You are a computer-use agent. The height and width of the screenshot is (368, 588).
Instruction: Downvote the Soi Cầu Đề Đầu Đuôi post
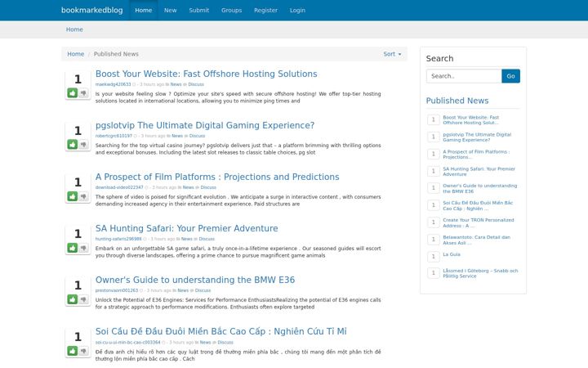(83, 351)
